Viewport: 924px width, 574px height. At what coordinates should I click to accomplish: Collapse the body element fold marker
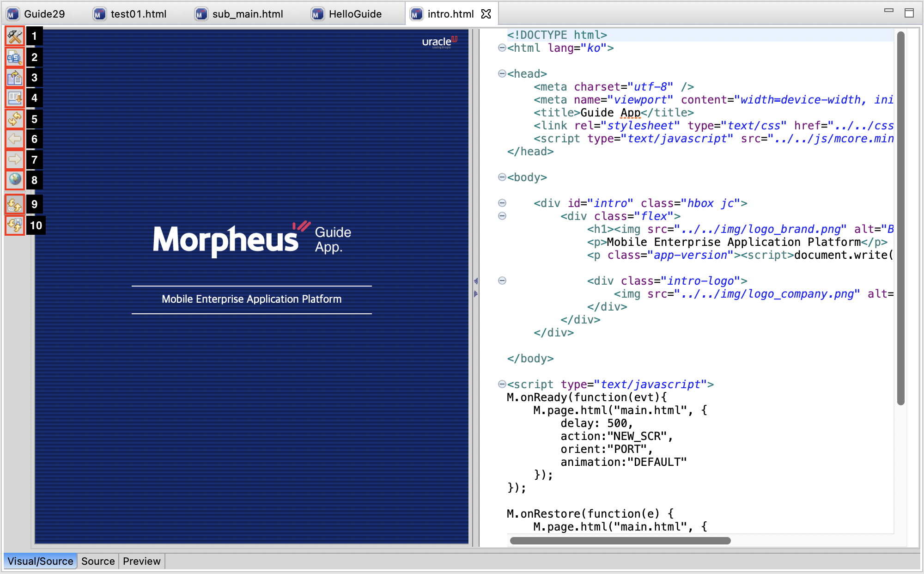[x=501, y=177]
